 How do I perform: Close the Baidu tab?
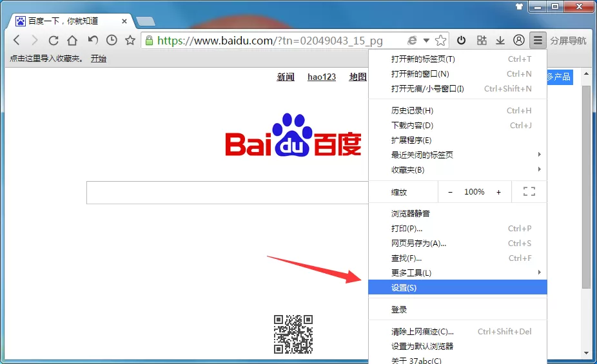point(124,21)
